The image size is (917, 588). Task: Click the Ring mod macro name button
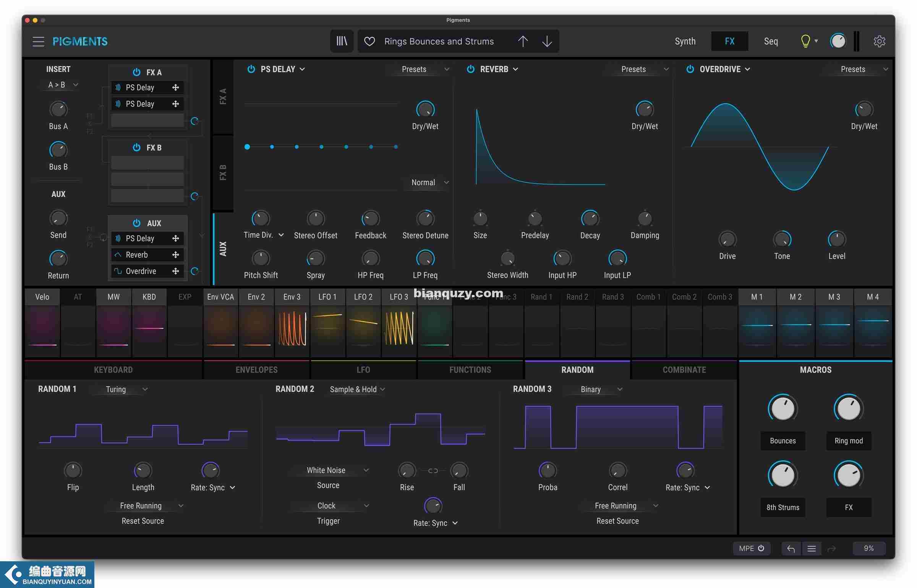[x=849, y=441]
